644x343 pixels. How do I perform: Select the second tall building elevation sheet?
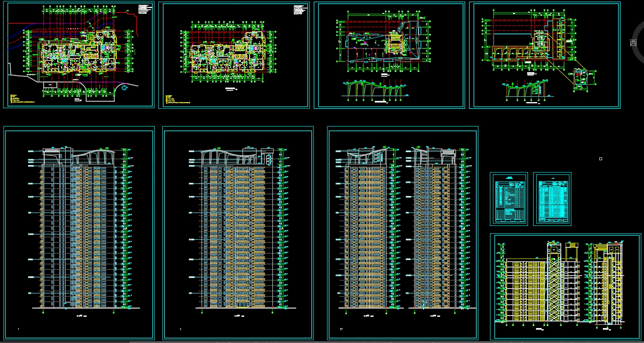point(238,230)
